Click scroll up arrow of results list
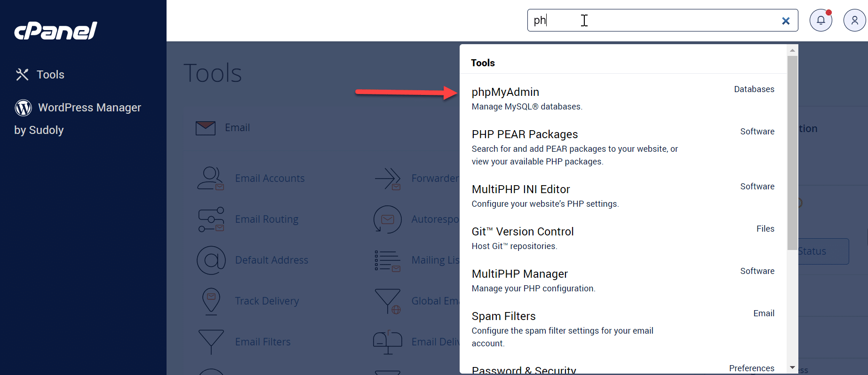This screenshot has height=375, width=868. 792,50
